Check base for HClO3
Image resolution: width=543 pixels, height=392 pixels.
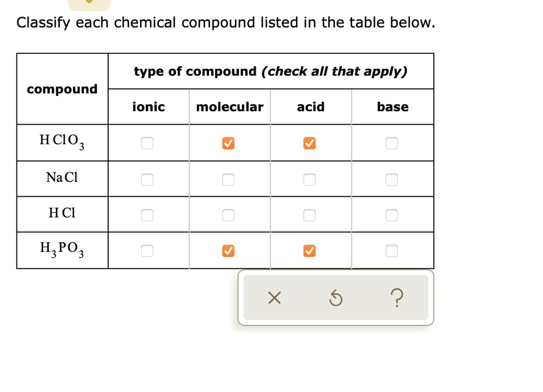(391, 143)
